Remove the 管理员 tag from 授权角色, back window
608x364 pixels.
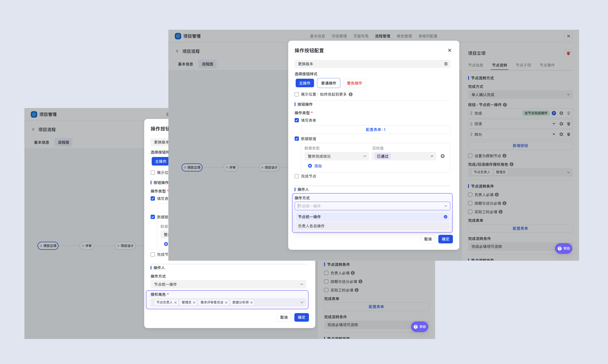pyautogui.click(x=194, y=302)
